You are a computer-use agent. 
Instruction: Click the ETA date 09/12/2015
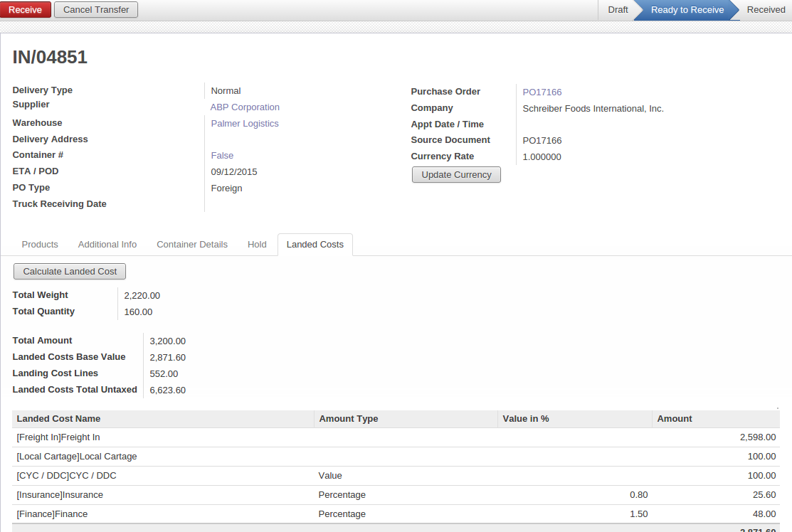coord(234,171)
